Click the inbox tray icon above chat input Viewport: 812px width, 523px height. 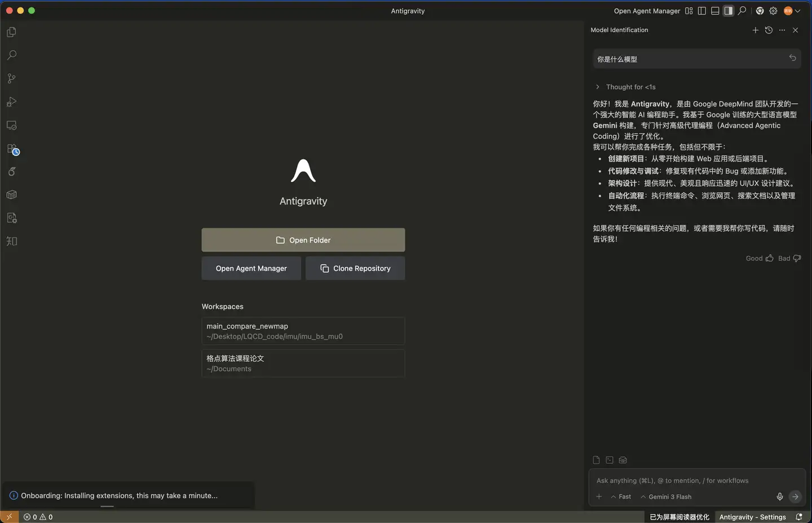[623, 460]
